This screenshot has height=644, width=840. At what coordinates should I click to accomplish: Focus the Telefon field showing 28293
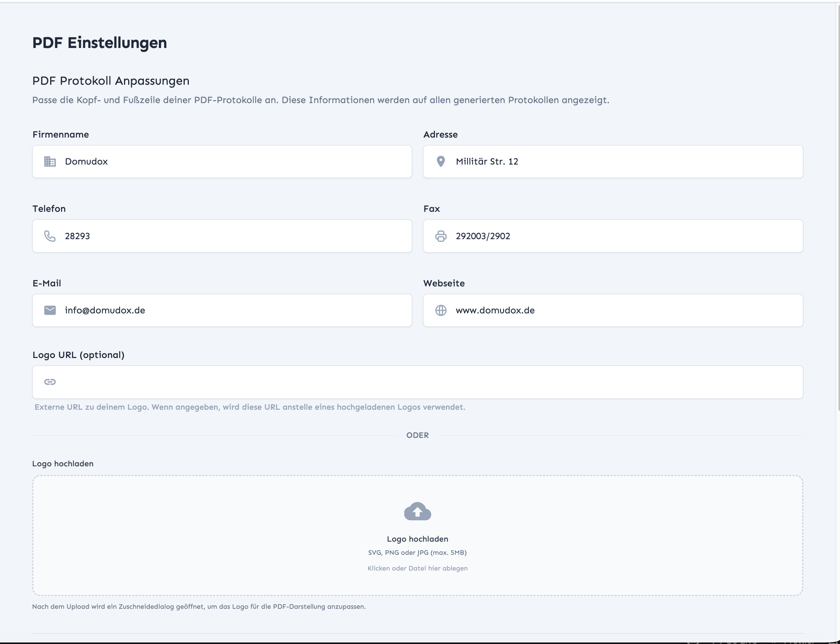[222, 236]
